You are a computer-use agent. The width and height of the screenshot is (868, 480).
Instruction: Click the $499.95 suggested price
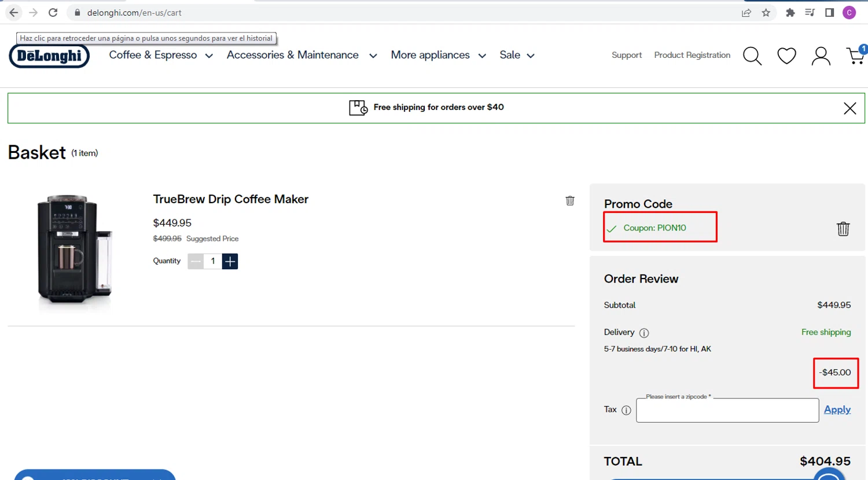click(167, 239)
